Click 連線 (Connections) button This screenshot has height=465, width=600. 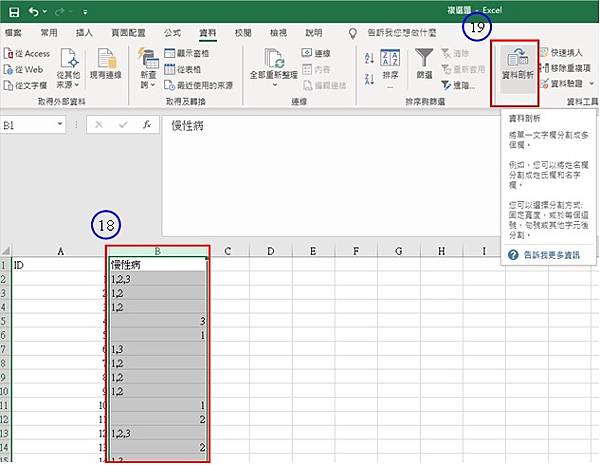tap(316, 53)
